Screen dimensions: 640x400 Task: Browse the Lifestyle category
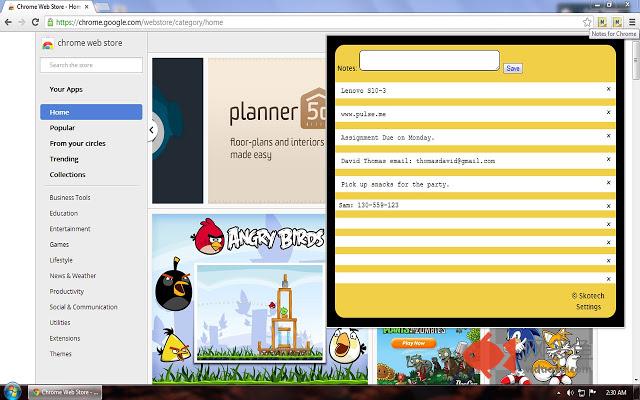(61, 260)
